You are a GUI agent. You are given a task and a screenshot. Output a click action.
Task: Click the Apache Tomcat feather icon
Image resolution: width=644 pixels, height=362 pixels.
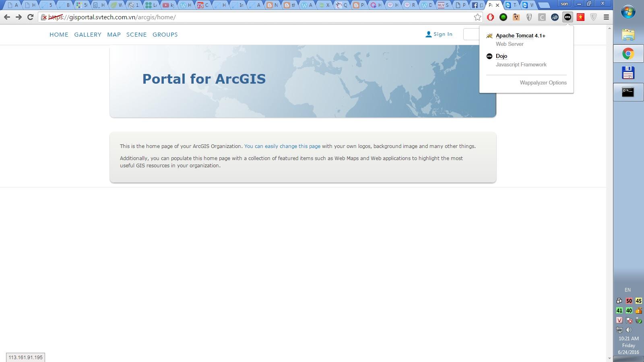coord(489,36)
